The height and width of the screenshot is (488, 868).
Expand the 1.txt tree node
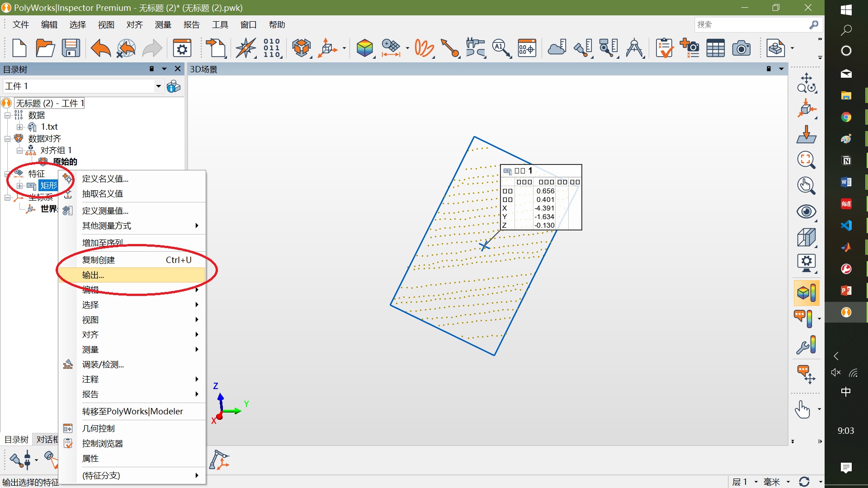19,127
